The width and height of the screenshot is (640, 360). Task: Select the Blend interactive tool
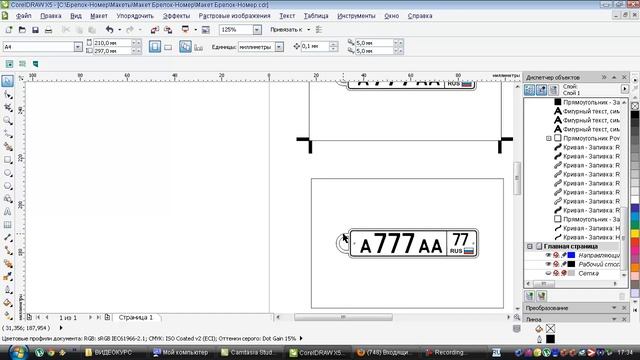[x=7, y=264]
